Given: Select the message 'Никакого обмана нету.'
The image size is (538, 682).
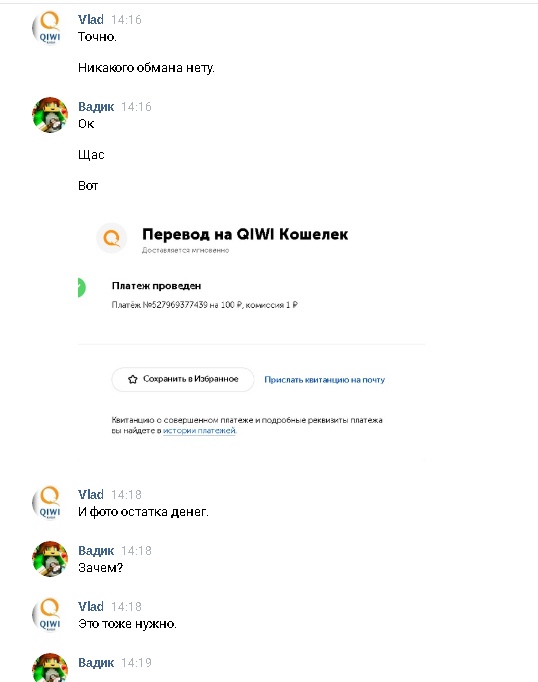Looking at the screenshot, I should pos(146,68).
